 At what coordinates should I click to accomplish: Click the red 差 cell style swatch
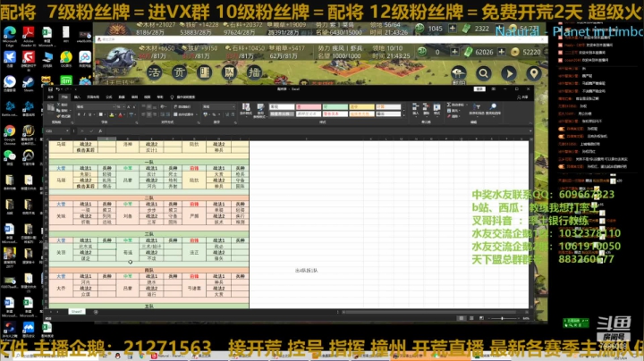(x=308, y=106)
